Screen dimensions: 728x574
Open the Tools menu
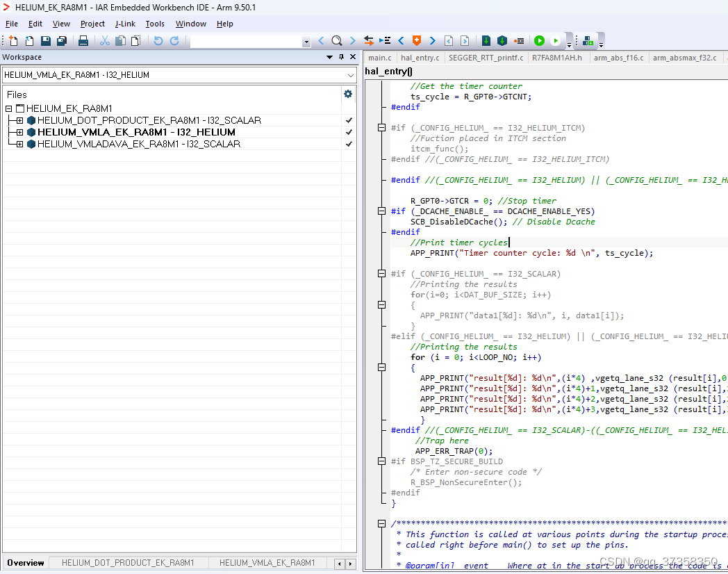pyautogui.click(x=155, y=24)
